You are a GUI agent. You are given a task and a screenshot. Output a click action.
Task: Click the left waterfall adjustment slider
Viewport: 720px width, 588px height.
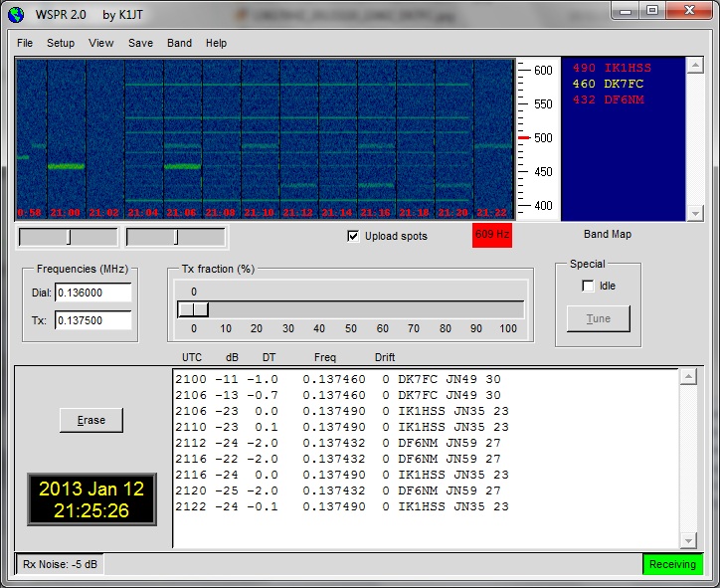tap(68, 237)
